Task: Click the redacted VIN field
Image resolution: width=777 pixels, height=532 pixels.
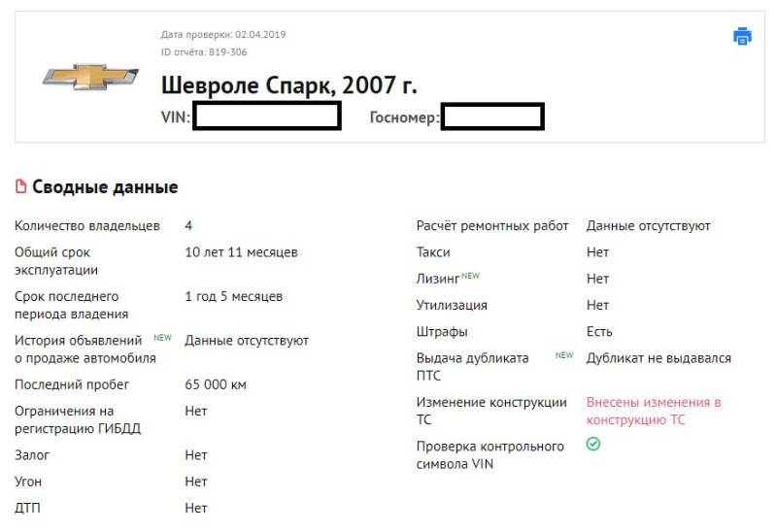Action: pyautogui.click(x=266, y=116)
